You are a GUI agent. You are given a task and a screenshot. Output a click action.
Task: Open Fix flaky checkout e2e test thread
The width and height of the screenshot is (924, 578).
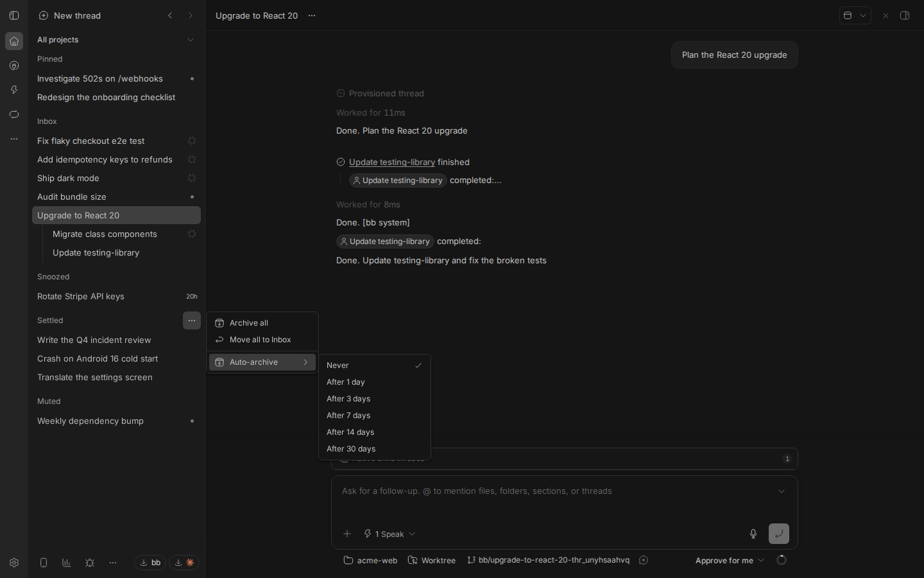click(116, 141)
